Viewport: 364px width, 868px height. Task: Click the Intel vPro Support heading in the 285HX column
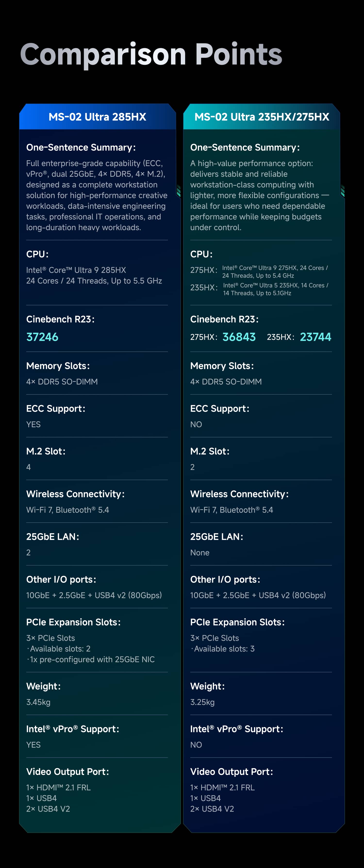click(73, 729)
